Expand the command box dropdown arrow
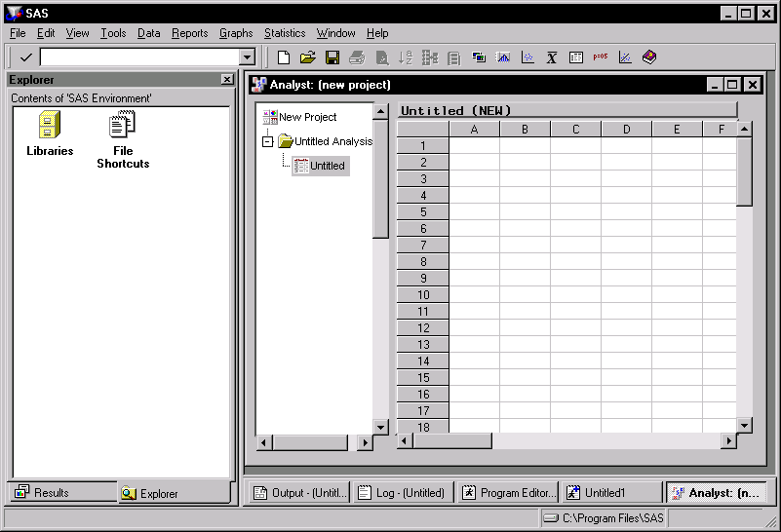 click(x=247, y=57)
